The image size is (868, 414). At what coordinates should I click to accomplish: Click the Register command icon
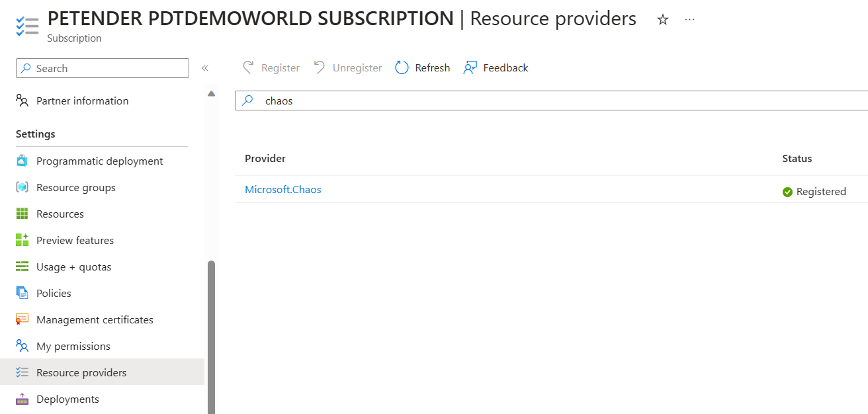(x=249, y=67)
